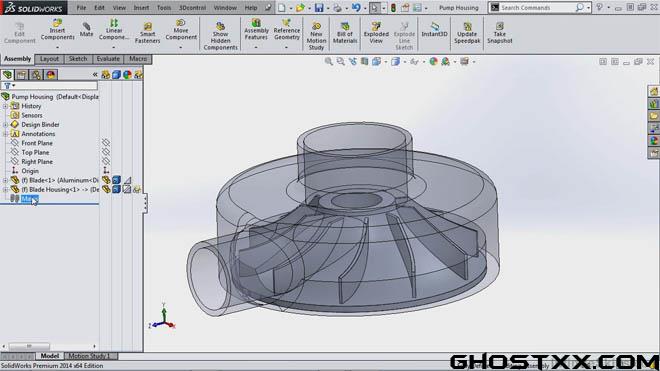Open Bill of Materials tool

click(x=345, y=33)
